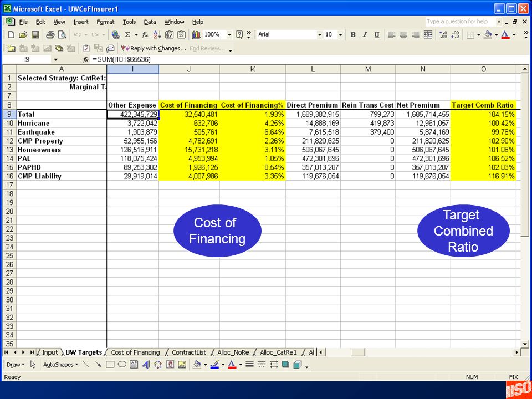532x399 pixels.
Task: Click the Line Color button on Drawing toolbar
Action: (214, 365)
